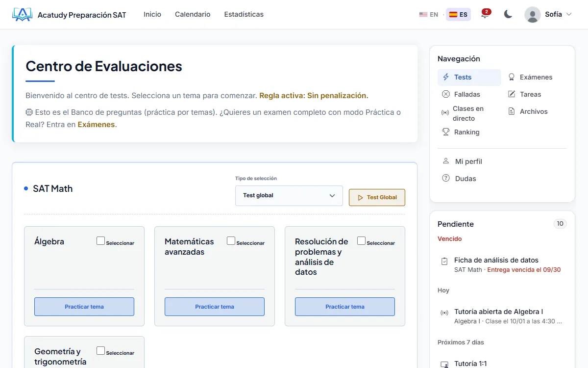Toggle dark mode moon icon
This screenshot has height=368, width=588.
(x=508, y=15)
